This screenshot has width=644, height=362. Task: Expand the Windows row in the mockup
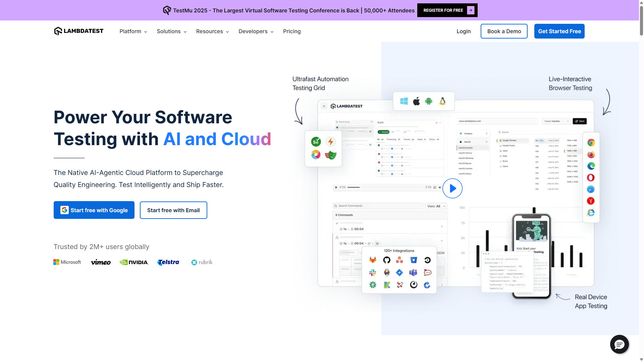(487, 133)
